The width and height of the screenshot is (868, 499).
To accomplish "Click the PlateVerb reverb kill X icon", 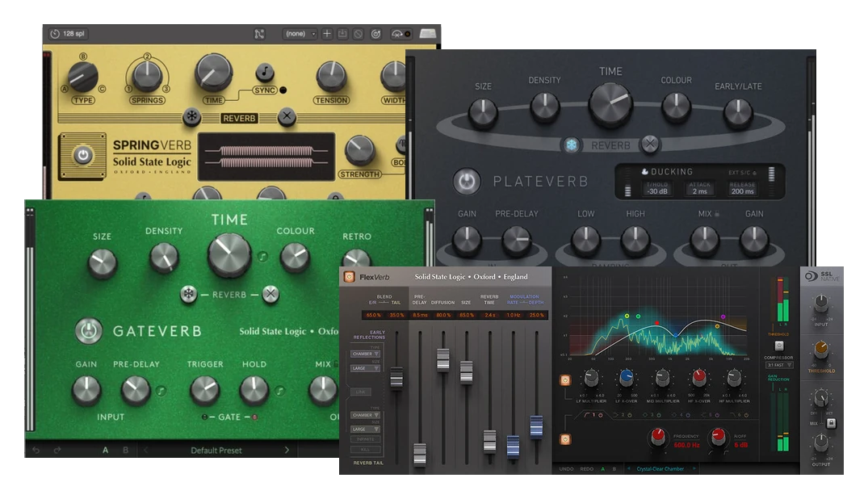I will tap(649, 144).
